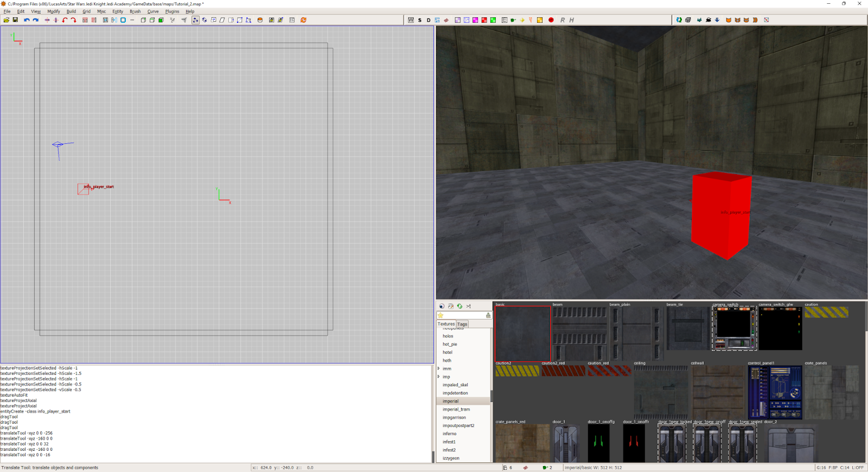Click the red rotate counterclockwise arrow
The image size is (868, 472).
tap(65, 20)
